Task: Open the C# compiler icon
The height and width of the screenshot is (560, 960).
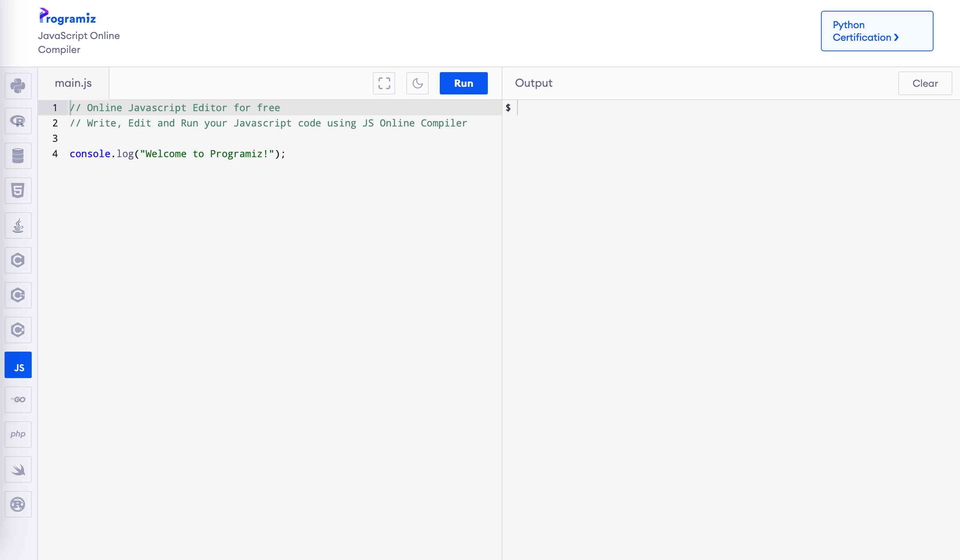Action: (18, 330)
